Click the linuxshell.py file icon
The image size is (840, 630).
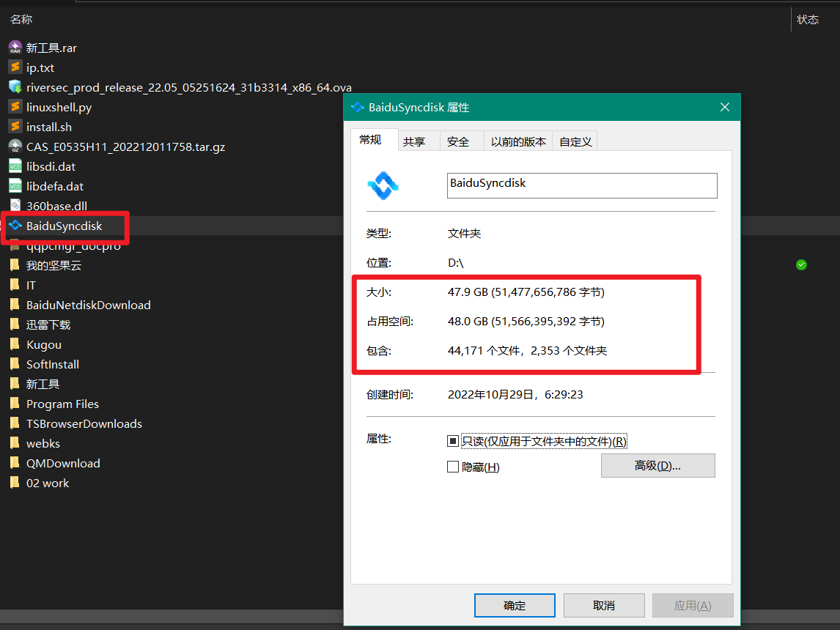pyautogui.click(x=15, y=107)
